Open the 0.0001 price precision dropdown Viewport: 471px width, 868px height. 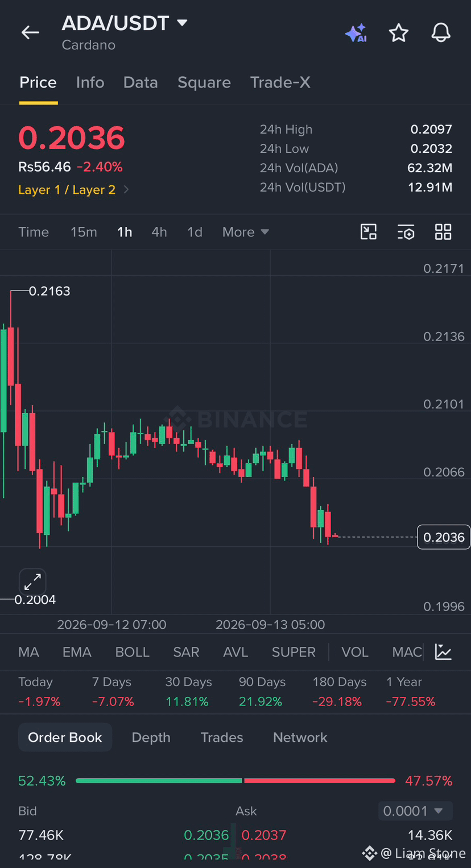pos(415,811)
